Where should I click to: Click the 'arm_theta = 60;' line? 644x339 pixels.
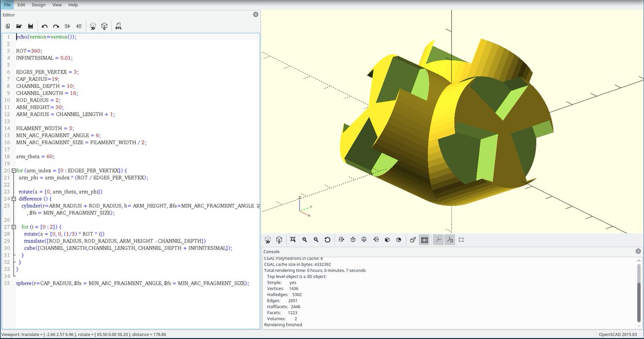pyautogui.click(x=35, y=157)
